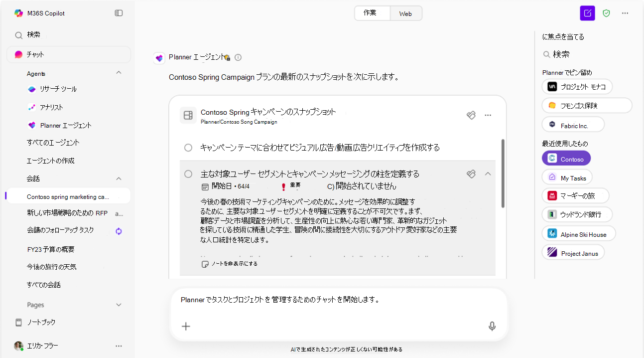Start a new chat with purple compose icon
The image size is (644, 358).
[x=588, y=13]
